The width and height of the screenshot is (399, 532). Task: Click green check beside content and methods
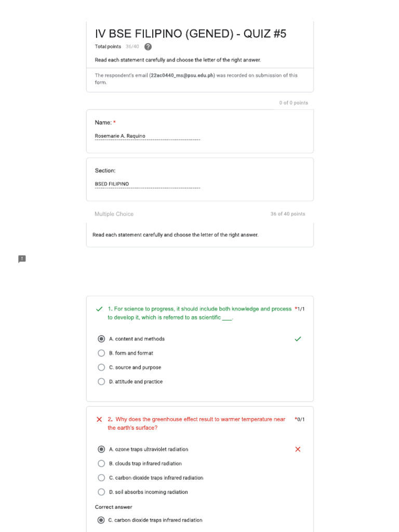[298, 339]
